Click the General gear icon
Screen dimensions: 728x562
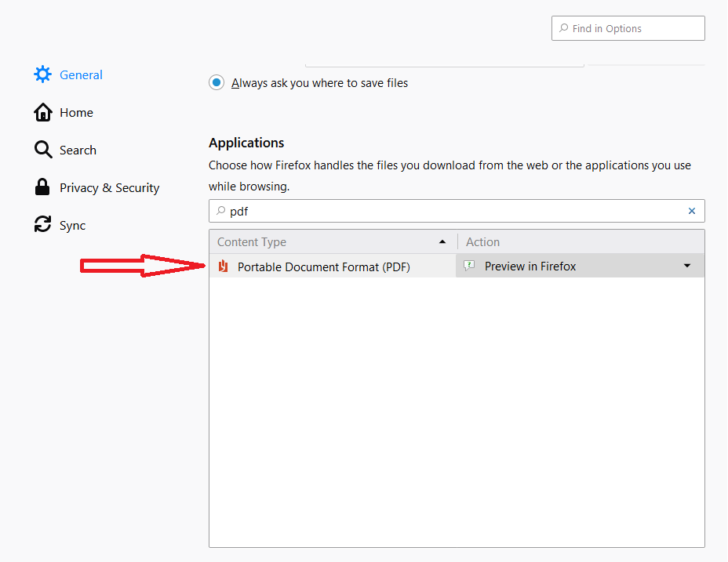tap(42, 74)
